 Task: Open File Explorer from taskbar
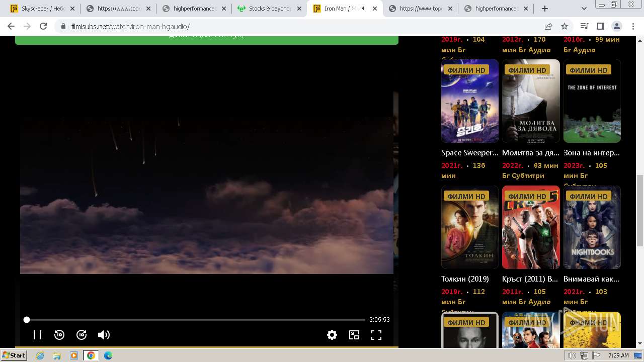coord(57,355)
